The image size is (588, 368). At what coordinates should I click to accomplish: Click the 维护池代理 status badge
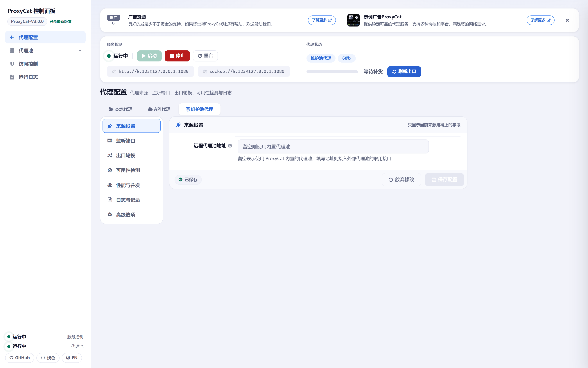[x=321, y=58]
